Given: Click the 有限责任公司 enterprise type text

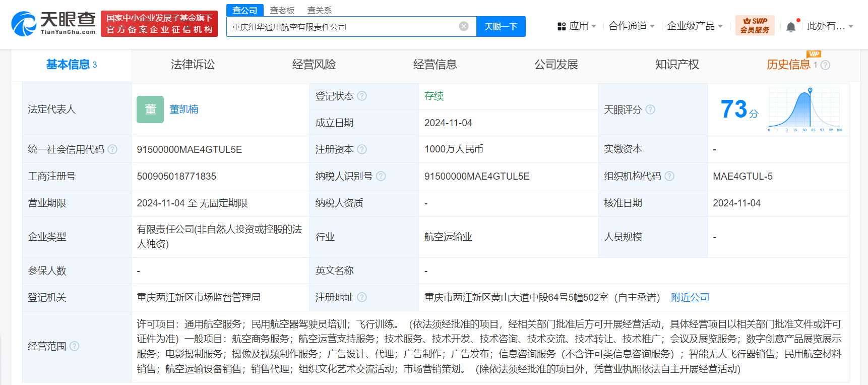Looking at the screenshot, I should 219,237.
